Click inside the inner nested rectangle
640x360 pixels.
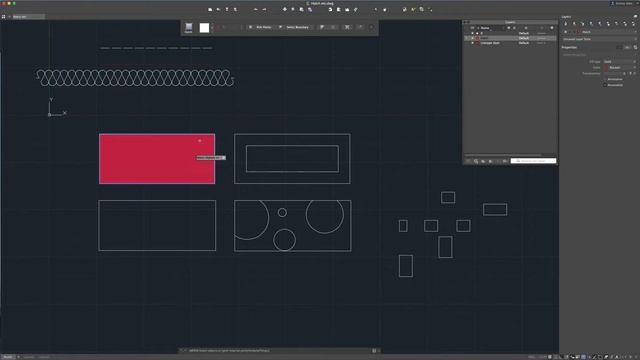coord(292,159)
